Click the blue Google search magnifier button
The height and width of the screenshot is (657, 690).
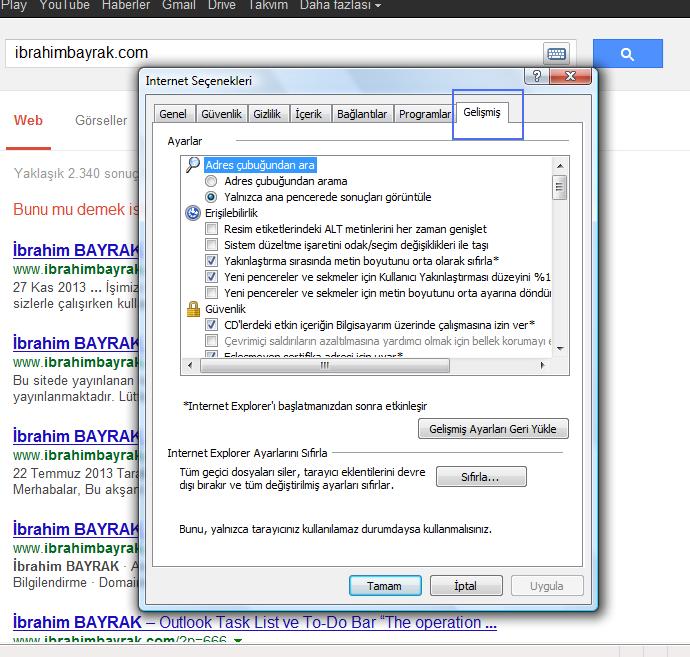pos(628,54)
